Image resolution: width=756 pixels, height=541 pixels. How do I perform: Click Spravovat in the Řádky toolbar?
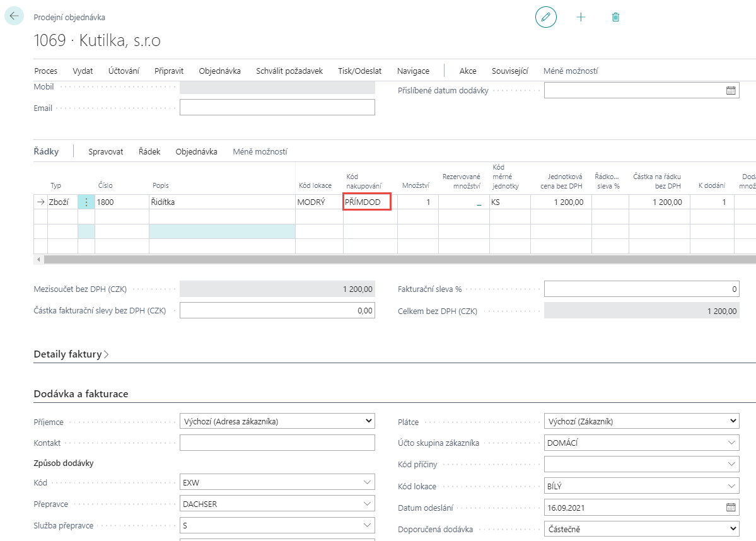click(105, 151)
